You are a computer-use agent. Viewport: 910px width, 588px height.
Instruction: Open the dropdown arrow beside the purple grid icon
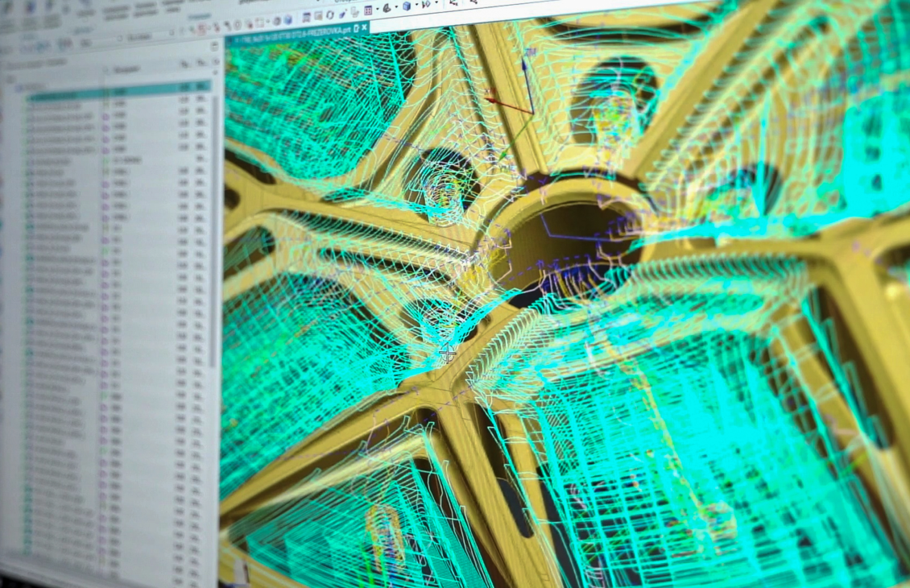378,10
